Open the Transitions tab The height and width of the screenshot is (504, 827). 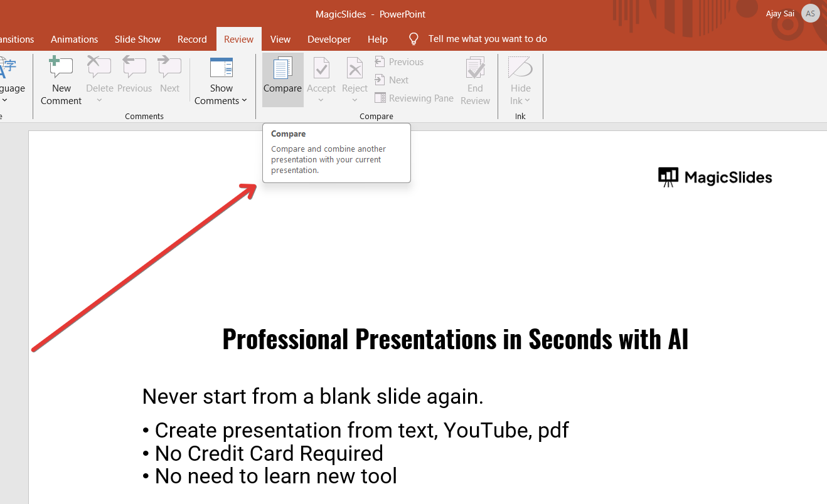[18, 39]
